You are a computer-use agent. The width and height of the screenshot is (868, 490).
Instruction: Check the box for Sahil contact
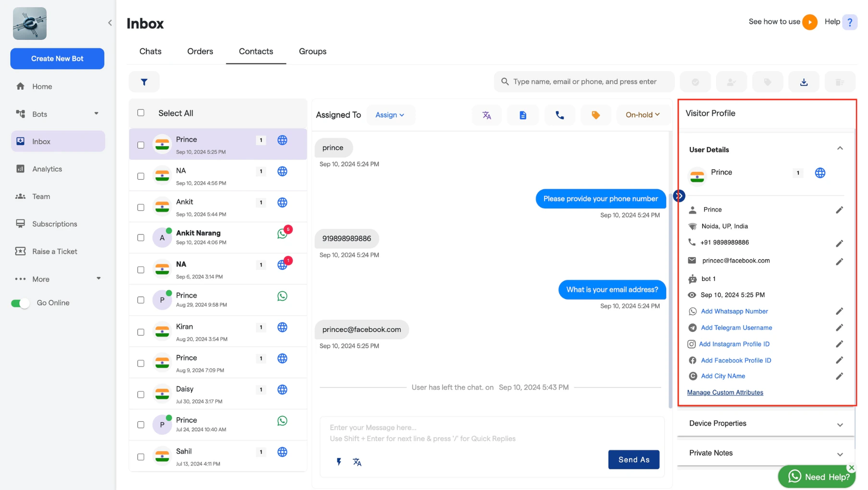point(141,457)
